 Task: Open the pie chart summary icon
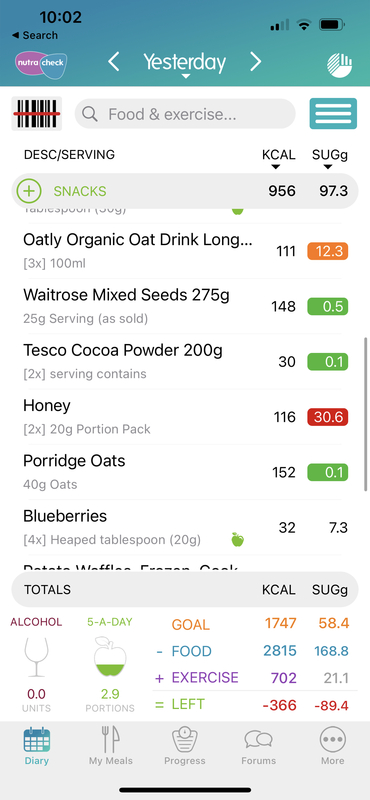(x=339, y=65)
